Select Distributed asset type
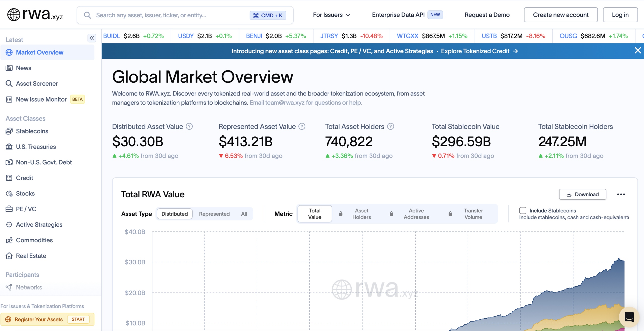This screenshot has width=644, height=331. pyautogui.click(x=175, y=214)
